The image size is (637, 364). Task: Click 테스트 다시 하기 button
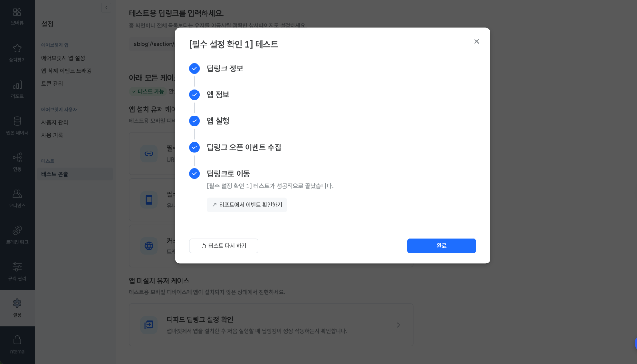pos(223,246)
